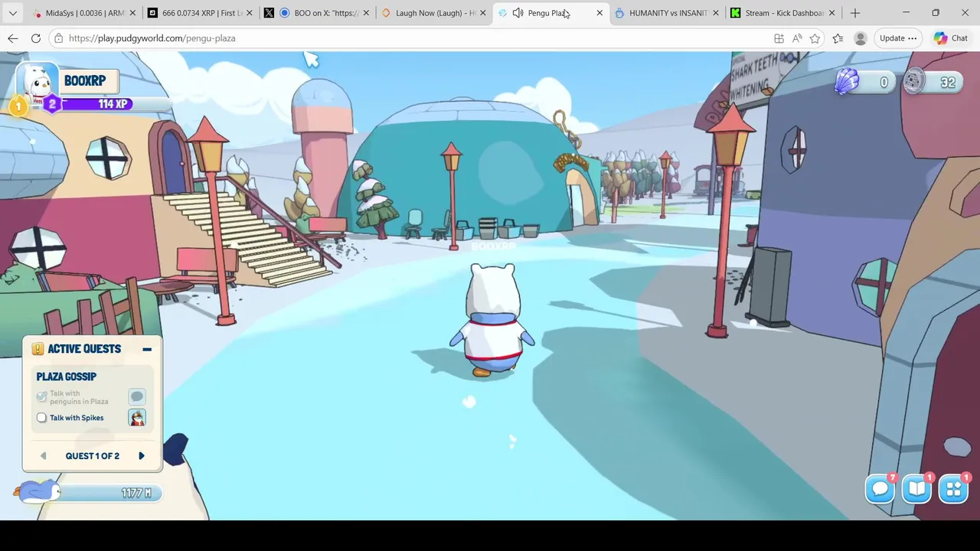Click the speech bubble icon beside penguins quest
This screenshot has width=980, height=551.
coord(137,396)
